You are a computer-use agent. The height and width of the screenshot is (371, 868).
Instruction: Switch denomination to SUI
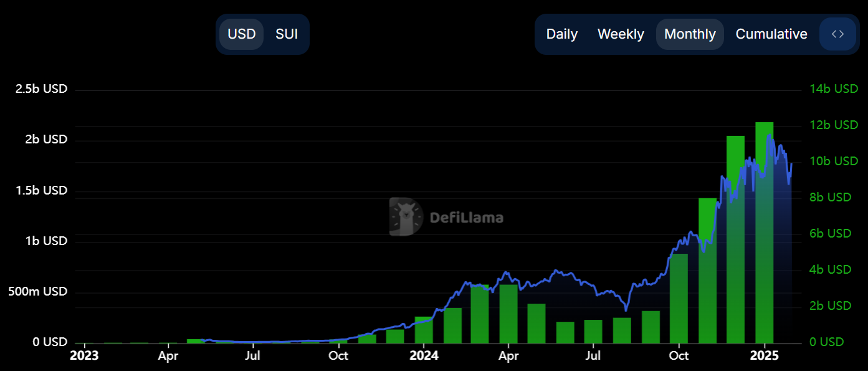(287, 34)
